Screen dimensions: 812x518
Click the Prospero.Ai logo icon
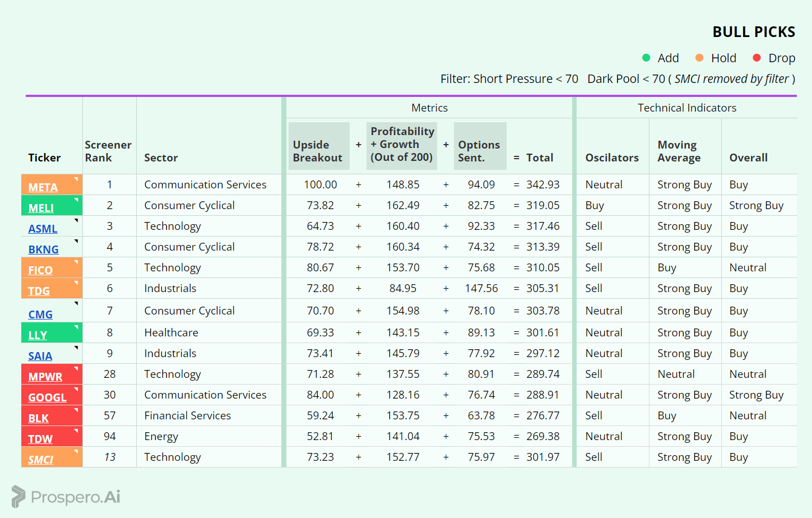pyautogui.click(x=18, y=497)
